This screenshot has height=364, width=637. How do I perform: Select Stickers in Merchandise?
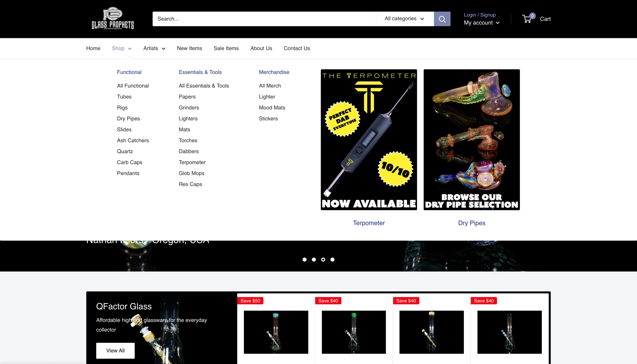[268, 119]
